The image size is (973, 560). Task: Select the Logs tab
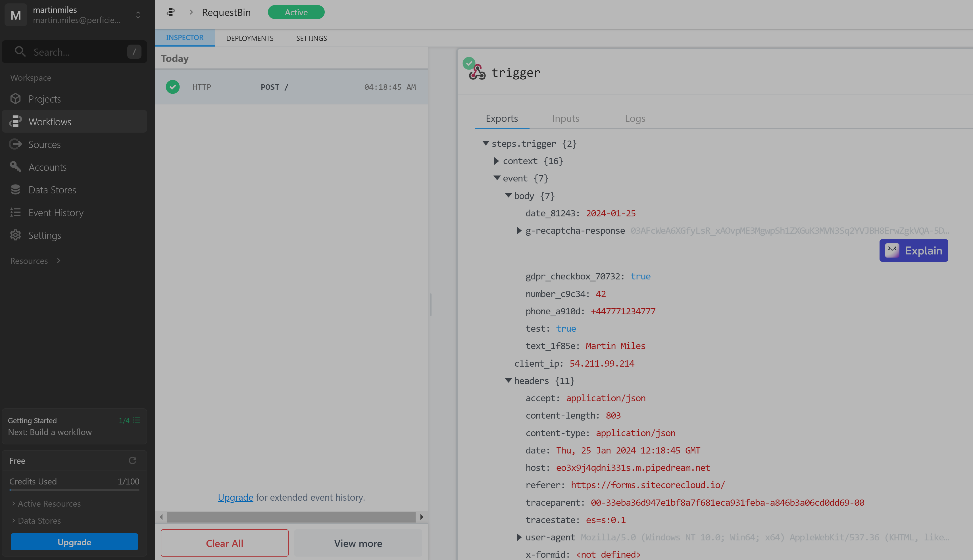click(635, 118)
